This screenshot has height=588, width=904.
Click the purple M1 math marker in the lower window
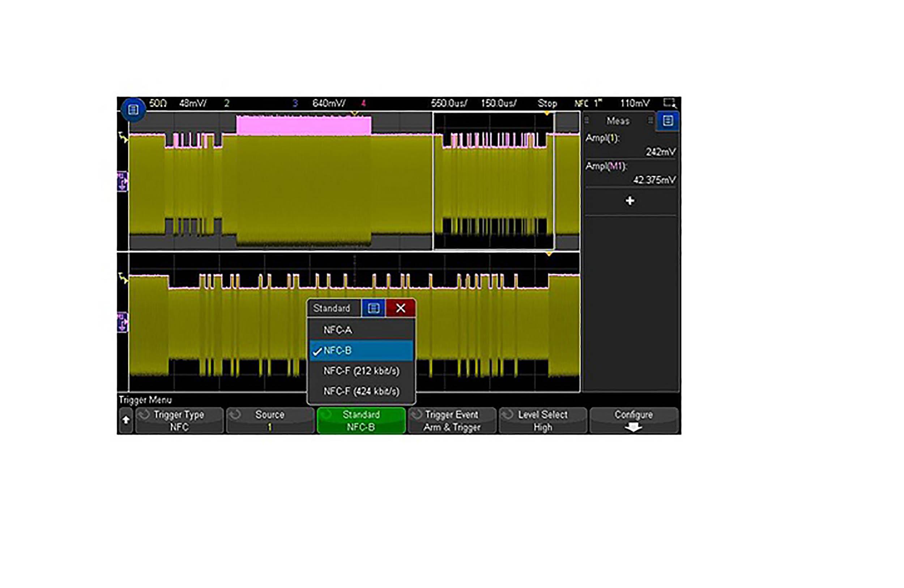pyautogui.click(x=122, y=322)
